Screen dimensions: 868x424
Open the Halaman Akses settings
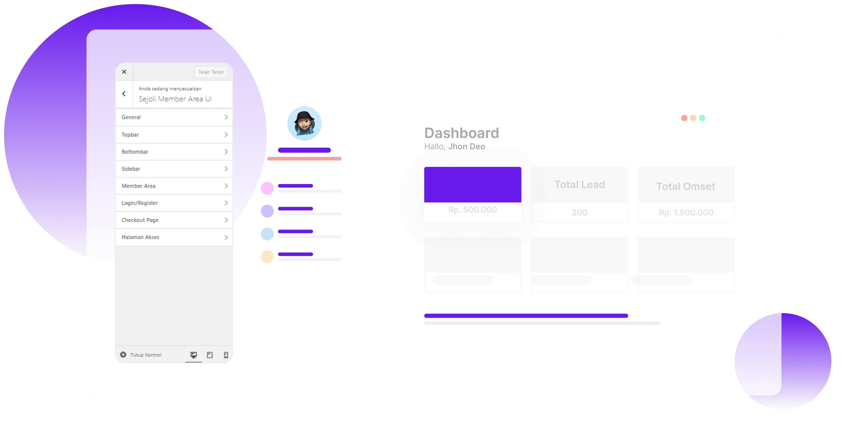click(174, 237)
